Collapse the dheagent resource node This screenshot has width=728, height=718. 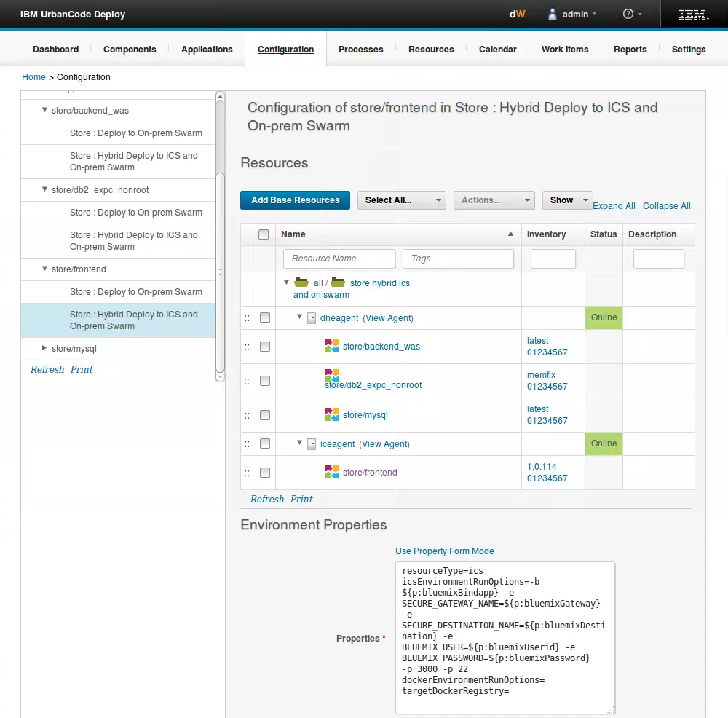pos(299,317)
